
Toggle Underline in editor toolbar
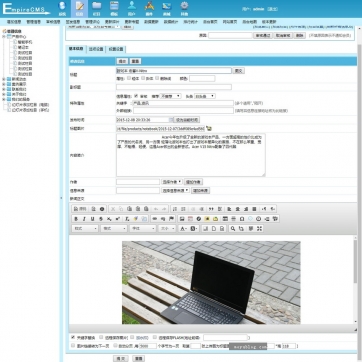point(92,219)
